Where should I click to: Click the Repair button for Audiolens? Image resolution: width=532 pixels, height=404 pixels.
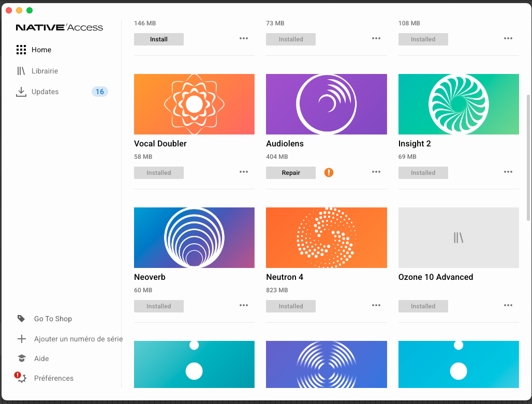[291, 173]
